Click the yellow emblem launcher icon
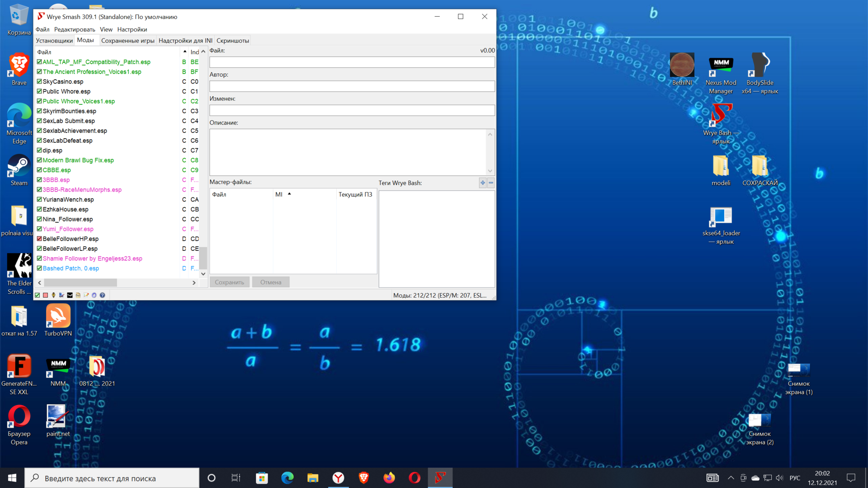Screen dimensions: 868x488 pyautogui.click(x=53, y=295)
